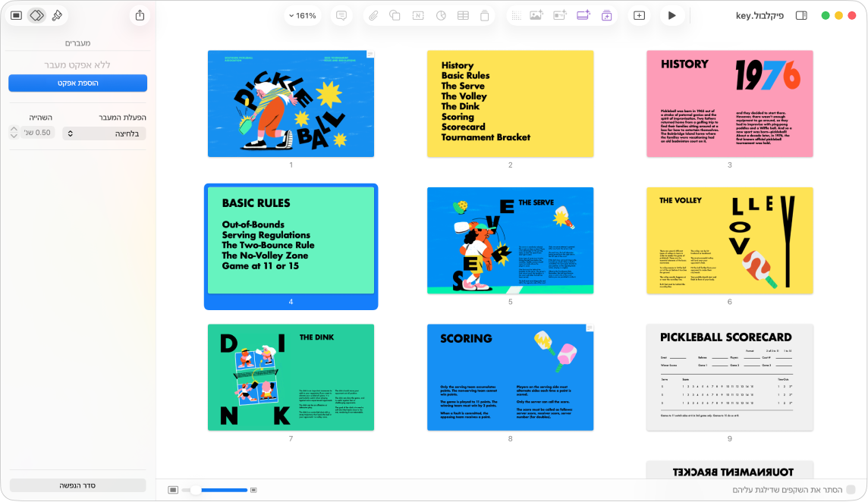Select slide 1 Pickleball cover thumbnail

coord(291,103)
